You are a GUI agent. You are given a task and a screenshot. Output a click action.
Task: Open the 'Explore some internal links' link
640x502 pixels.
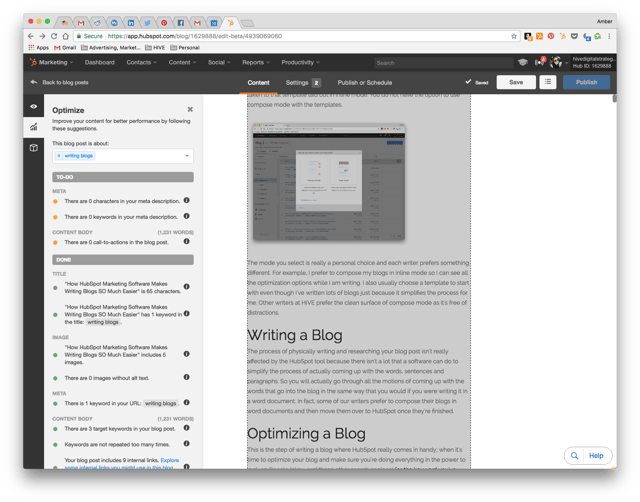[x=122, y=464]
